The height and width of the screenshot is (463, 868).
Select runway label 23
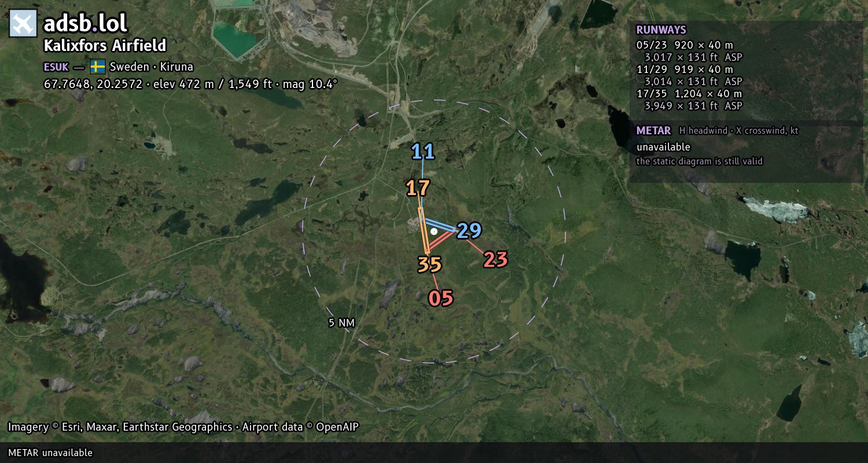pyautogui.click(x=495, y=260)
